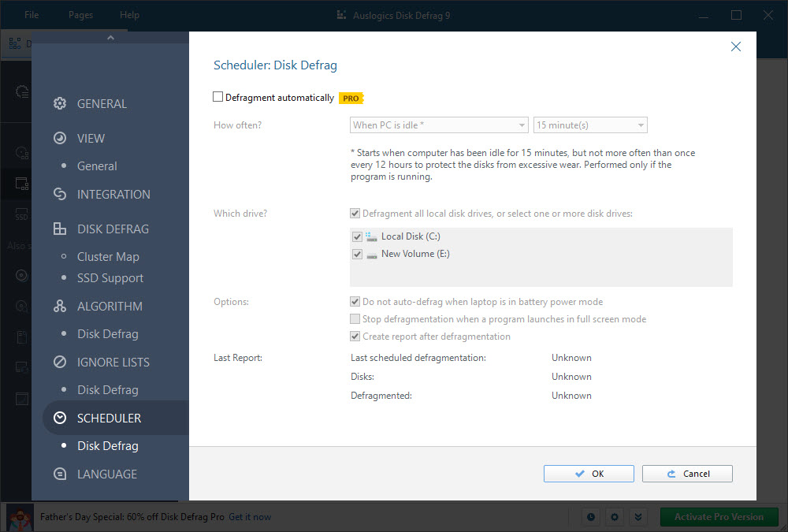Screen dimensions: 788x532
Task: Open the 15 minute(s) dropdown
Action: click(590, 125)
